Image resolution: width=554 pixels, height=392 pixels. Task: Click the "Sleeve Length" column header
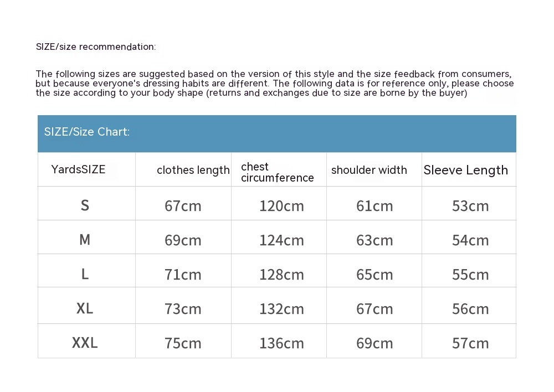[465, 170]
